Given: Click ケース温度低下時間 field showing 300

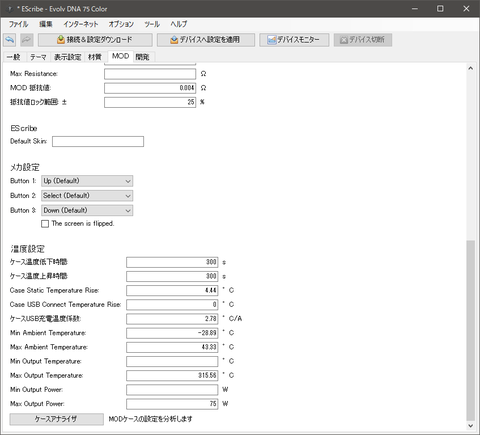Looking at the screenshot, I should 172,262.
